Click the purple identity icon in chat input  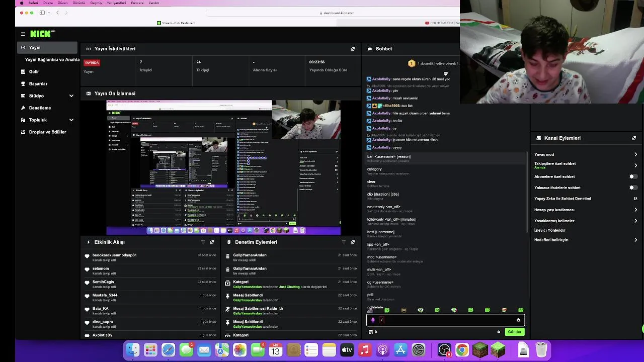click(373, 320)
